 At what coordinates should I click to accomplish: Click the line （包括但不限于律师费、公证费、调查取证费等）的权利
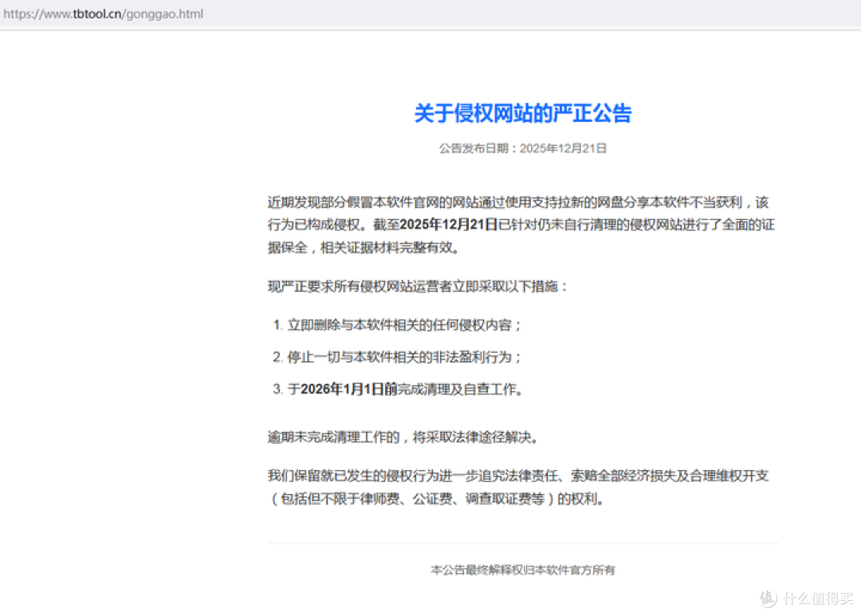click(x=437, y=499)
